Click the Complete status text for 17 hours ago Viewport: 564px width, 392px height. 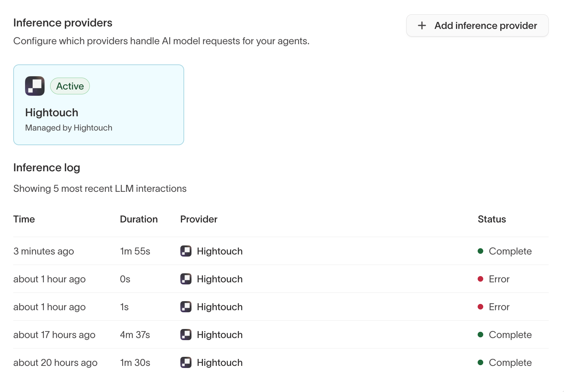(x=510, y=335)
